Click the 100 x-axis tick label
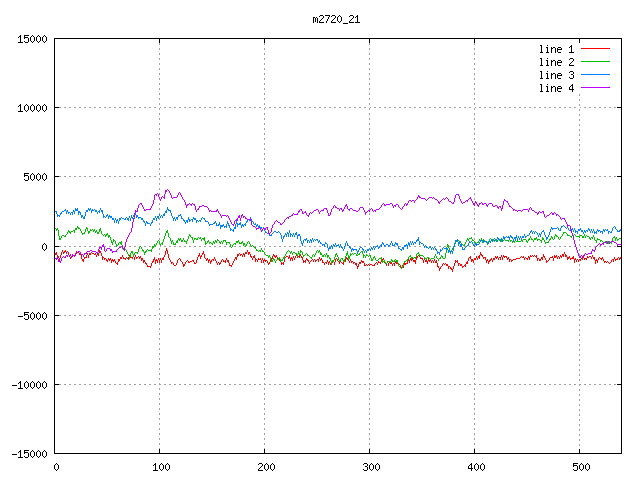 click(x=159, y=467)
